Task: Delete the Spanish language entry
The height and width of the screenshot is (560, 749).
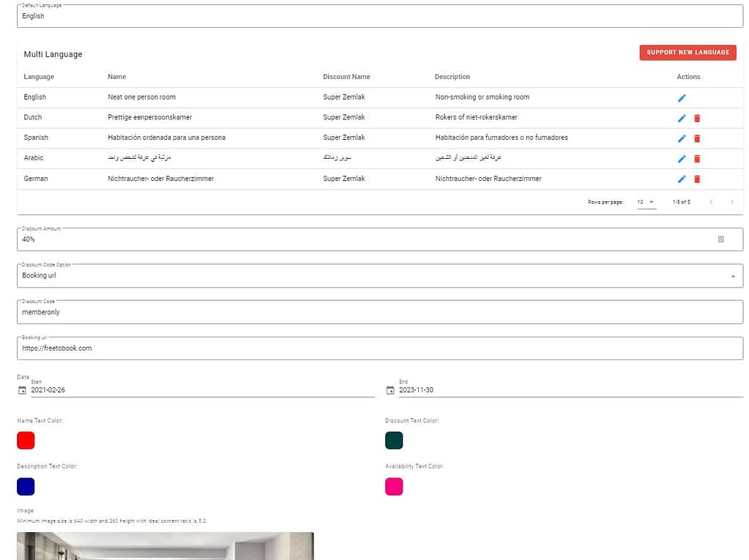Action: pyautogui.click(x=697, y=138)
